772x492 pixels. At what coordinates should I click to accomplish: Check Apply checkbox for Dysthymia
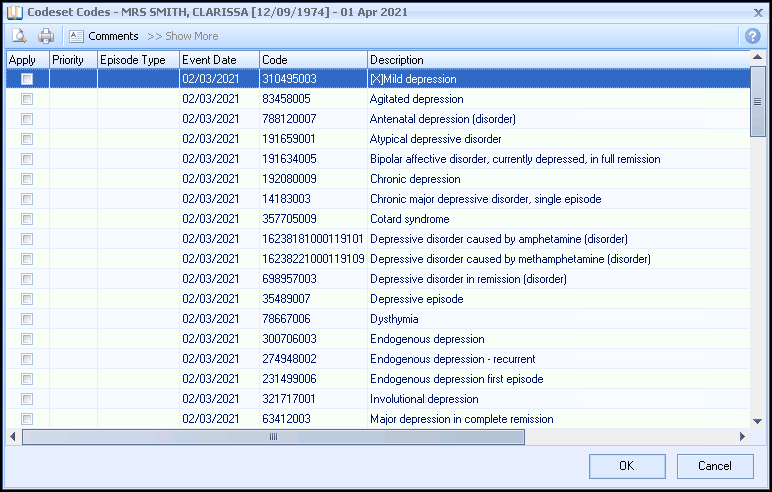click(x=27, y=319)
